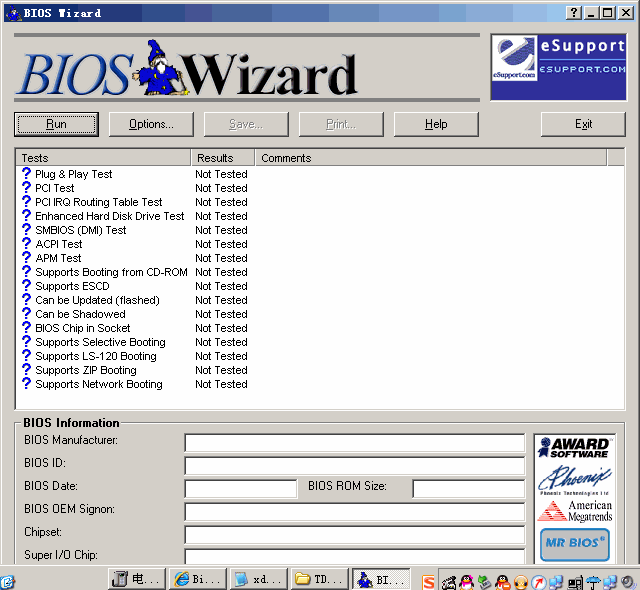Image resolution: width=640 pixels, height=590 pixels.
Task: Click the orange headphones face tray icon
Action: (521, 582)
